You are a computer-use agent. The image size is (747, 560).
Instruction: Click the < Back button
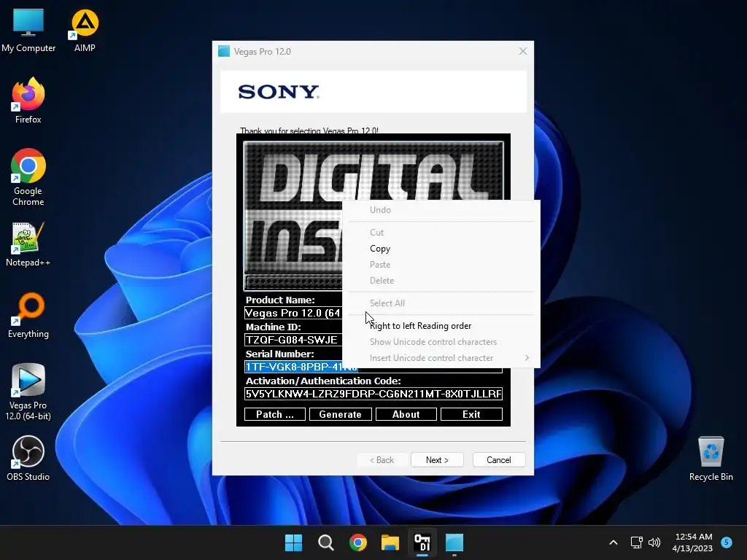click(382, 460)
